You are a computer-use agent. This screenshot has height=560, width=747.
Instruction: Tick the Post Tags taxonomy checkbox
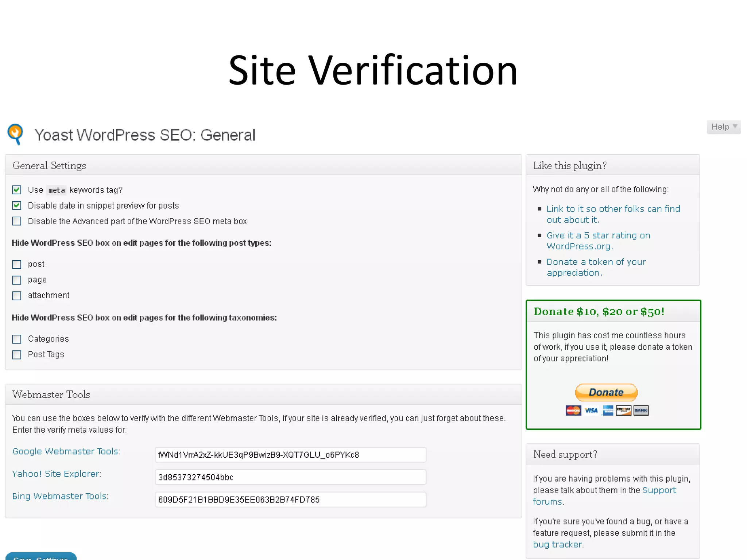(17, 355)
